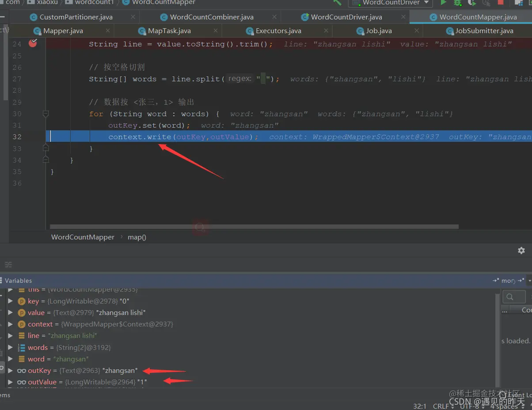Click the wordcount1 breadcrumb in the navigation bar

pyautogui.click(x=89, y=2)
